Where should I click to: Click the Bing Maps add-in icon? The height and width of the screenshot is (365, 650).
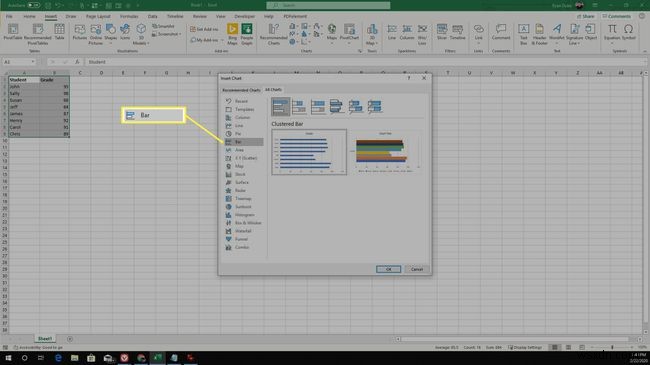232,34
